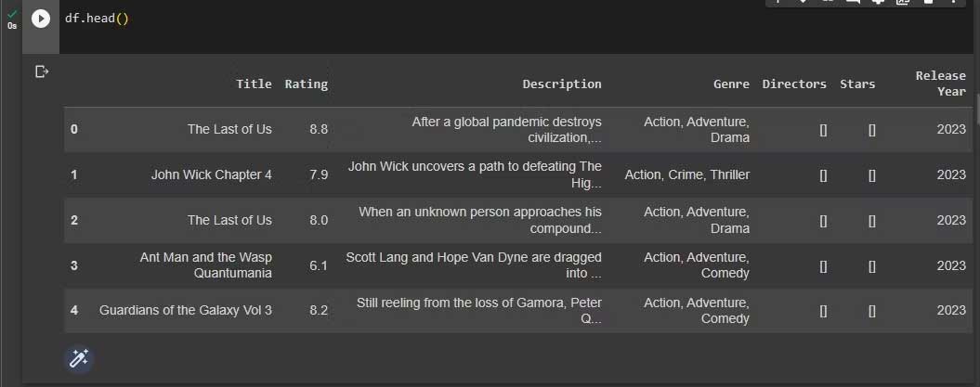Open cell settings gear in cell toolbar
The height and width of the screenshot is (387, 980).
pos(878,3)
